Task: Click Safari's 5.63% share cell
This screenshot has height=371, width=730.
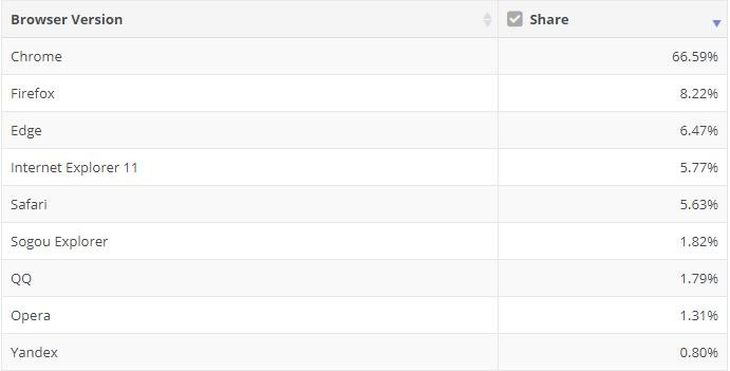Action: click(613, 204)
